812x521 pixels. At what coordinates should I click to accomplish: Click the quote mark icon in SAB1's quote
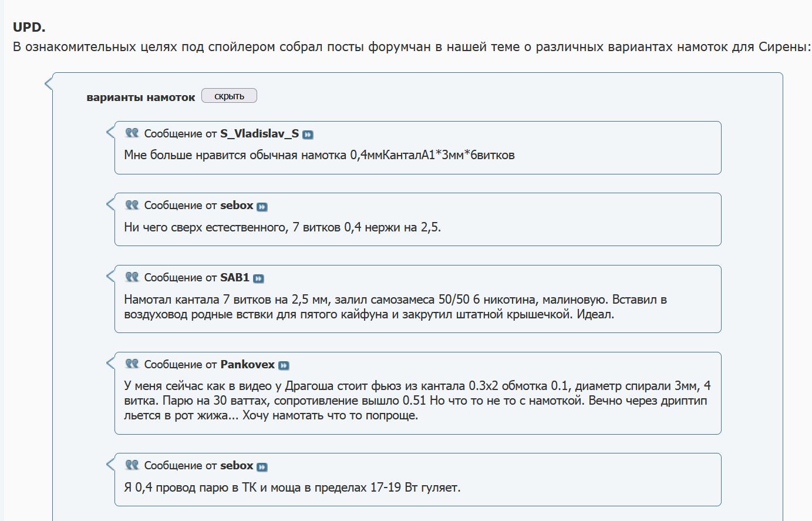point(132,277)
